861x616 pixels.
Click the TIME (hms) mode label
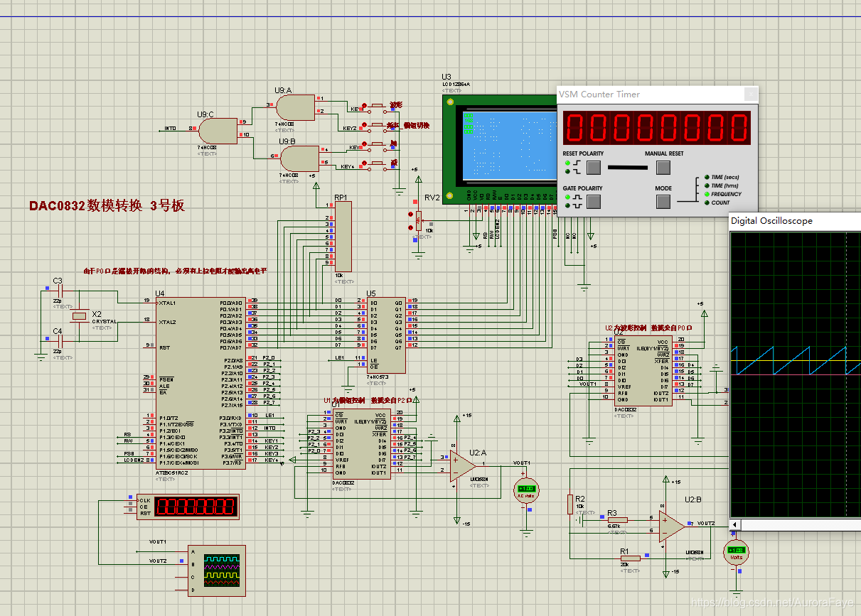(x=725, y=185)
